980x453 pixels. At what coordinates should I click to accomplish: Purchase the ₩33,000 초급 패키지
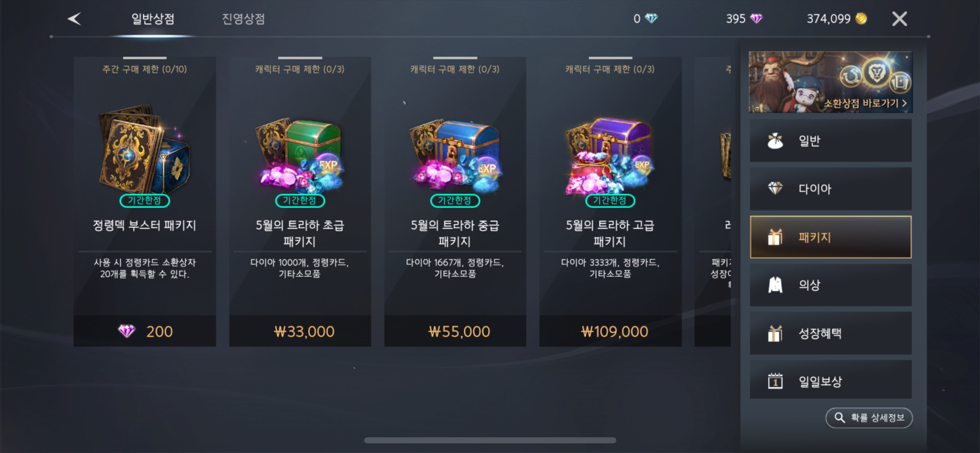pos(300,331)
